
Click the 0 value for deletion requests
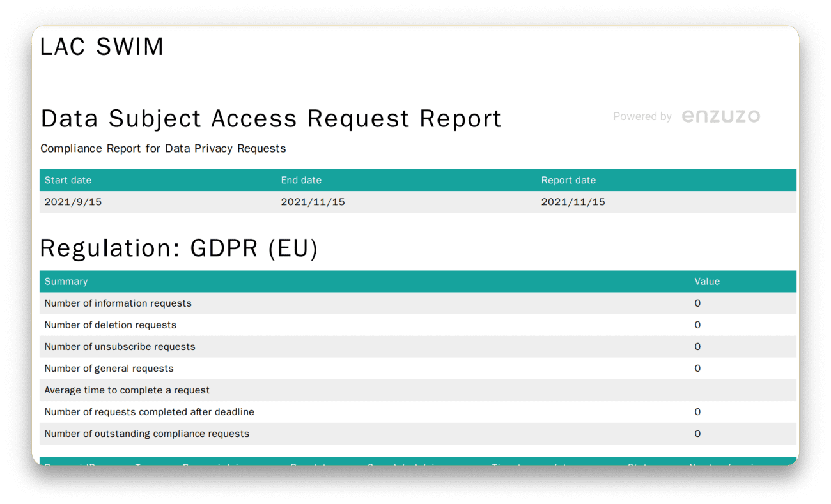pos(697,325)
